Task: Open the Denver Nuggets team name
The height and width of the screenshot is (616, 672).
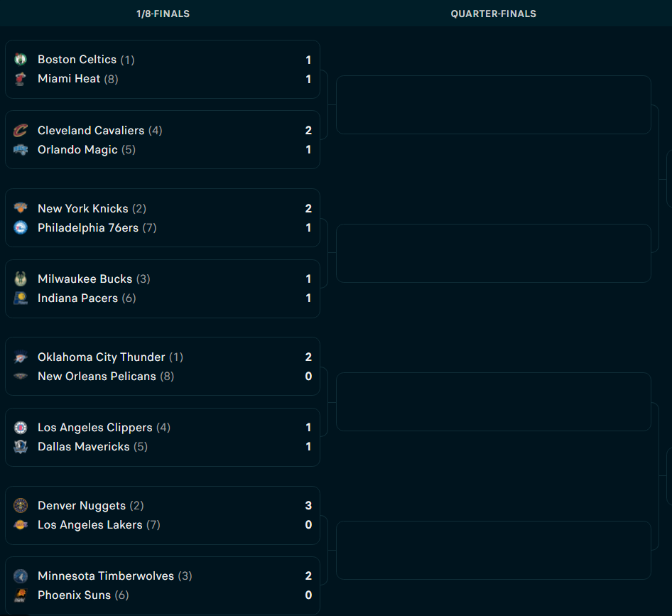Action: pyautogui.click(x=82, y=505)
